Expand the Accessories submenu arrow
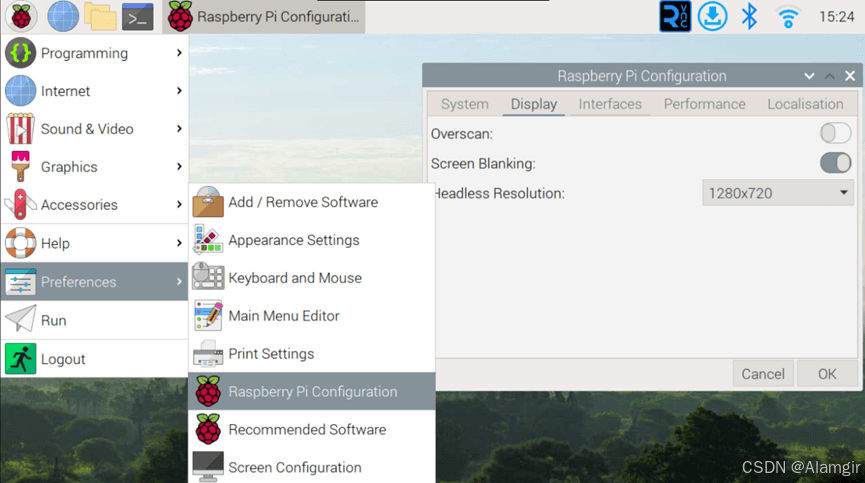This screenshot has height=483, width=865. [179, 205]
